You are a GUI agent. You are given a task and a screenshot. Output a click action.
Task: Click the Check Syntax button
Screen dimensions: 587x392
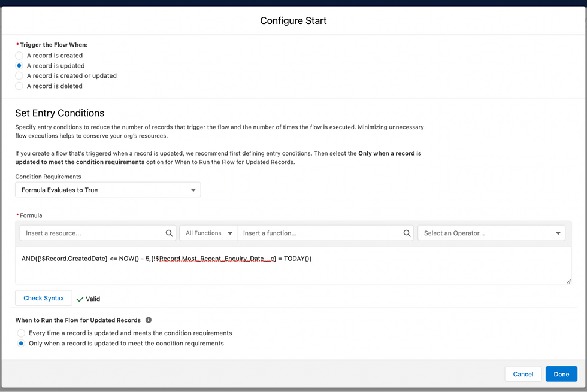coord(44,298)
